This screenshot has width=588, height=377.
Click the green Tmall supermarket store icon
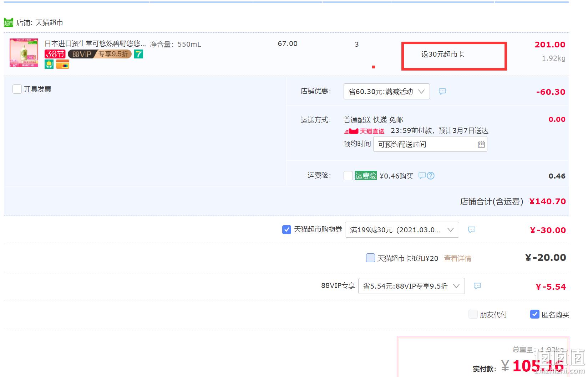(x=9, y=23)
